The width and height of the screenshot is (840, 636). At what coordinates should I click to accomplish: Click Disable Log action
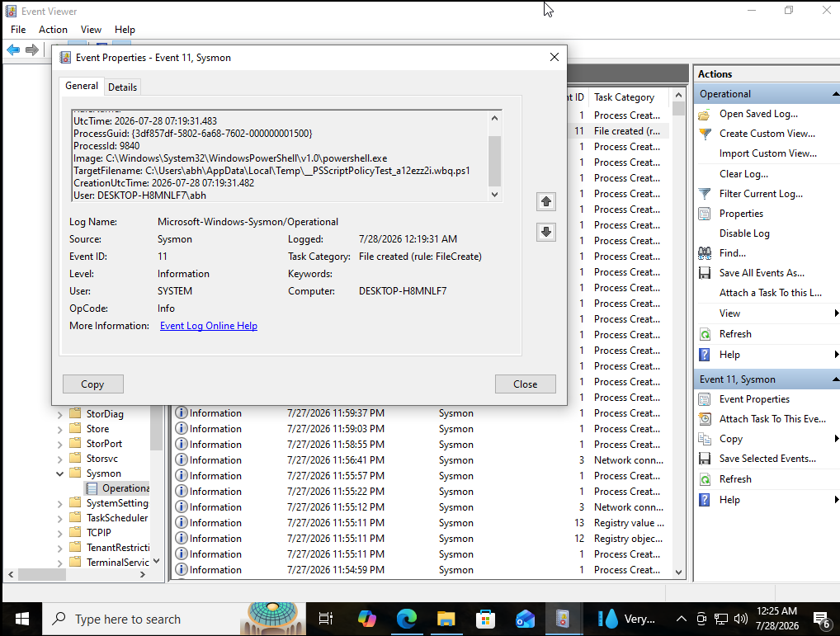[744, 233]
